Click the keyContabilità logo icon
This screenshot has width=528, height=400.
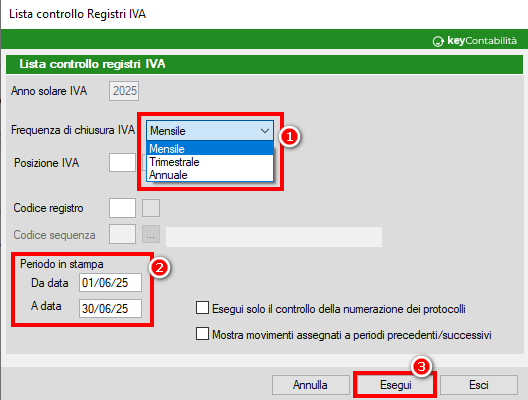click(x=438, y=41)
